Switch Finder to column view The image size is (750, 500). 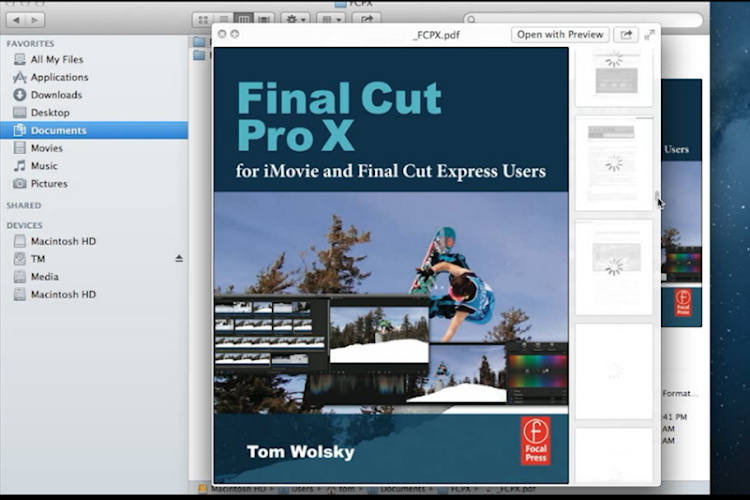[243, 19]
